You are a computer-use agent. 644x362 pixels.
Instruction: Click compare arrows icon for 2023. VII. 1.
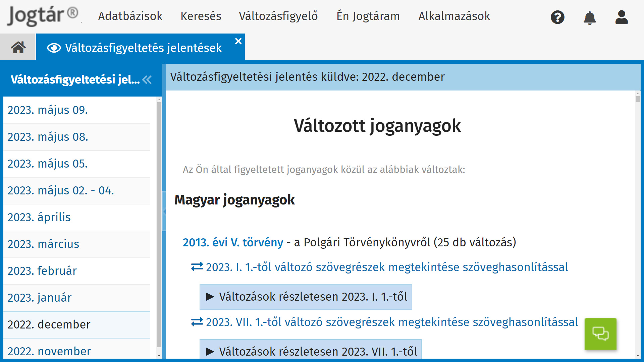point(197,322)
